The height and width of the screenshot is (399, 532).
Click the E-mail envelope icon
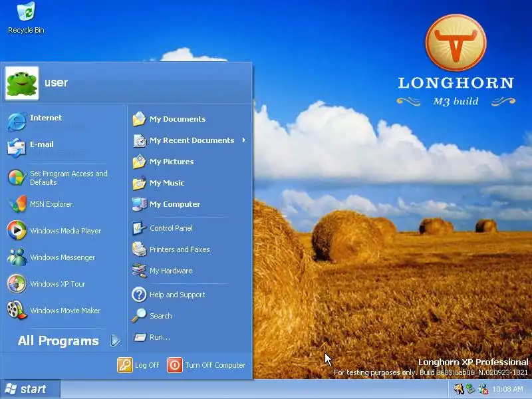(17, 148)
